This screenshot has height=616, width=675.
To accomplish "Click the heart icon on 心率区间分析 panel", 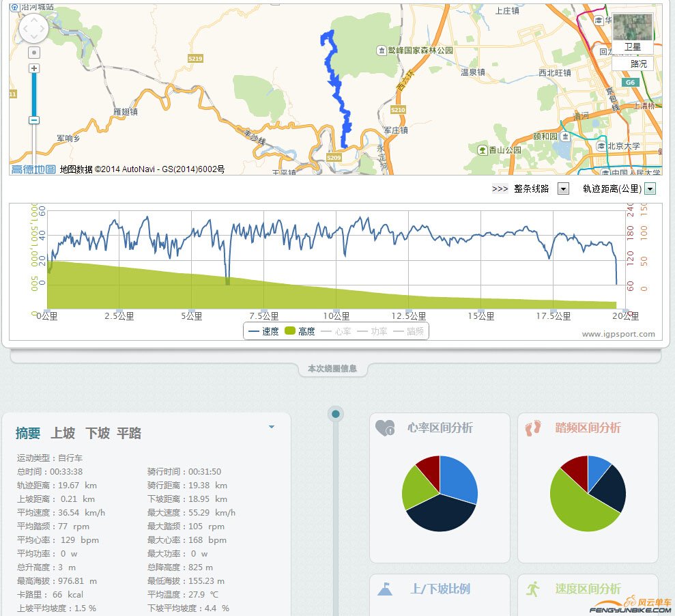I will tap(384, 426).
